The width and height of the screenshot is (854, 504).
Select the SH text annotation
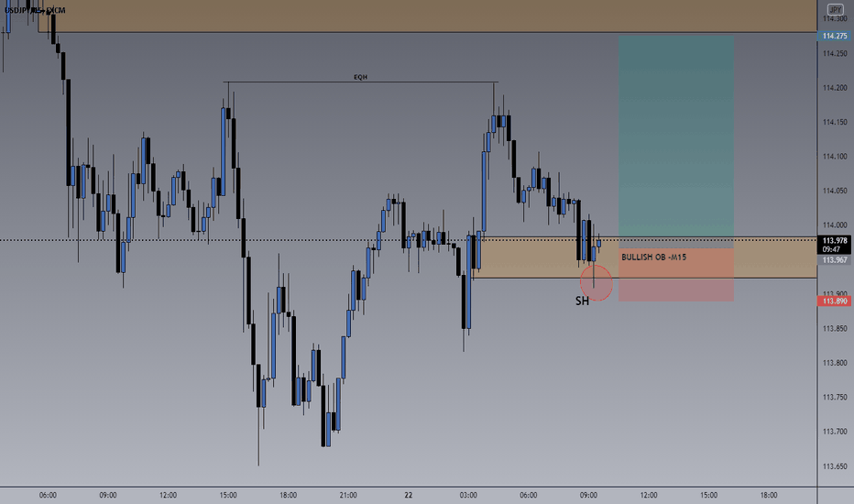click(x=582, y=301)
